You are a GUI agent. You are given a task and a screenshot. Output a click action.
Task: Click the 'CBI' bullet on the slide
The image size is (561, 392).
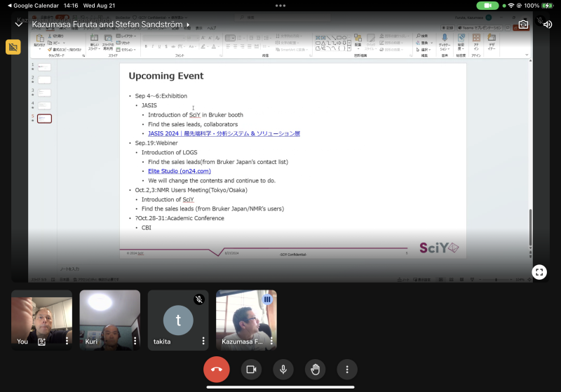(147, 227)
